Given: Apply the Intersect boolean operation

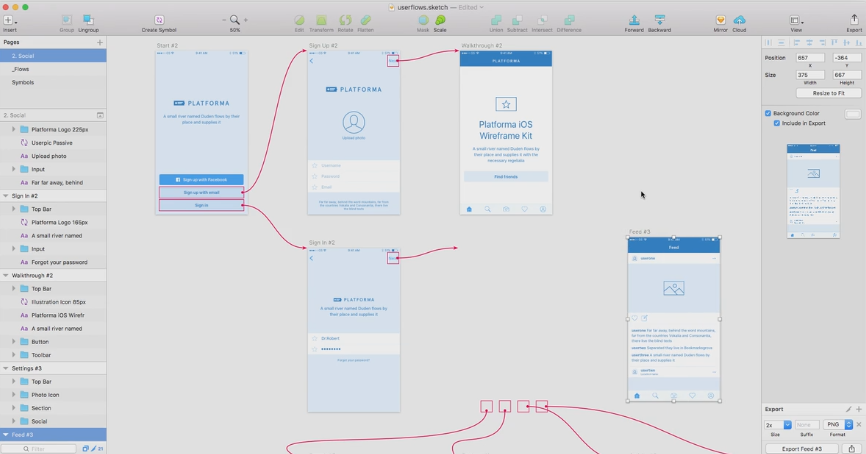Looking at the screenshot, I should (x=542, y=20).
